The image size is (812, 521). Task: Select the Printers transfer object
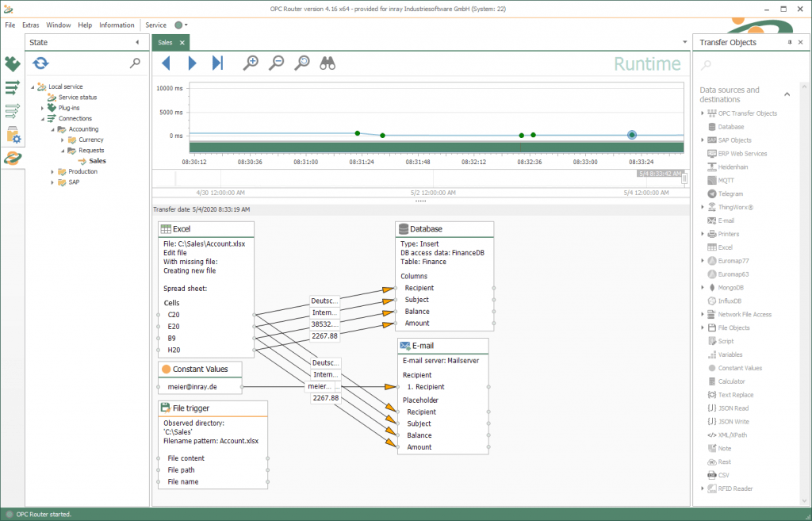[x=728, y=234]
